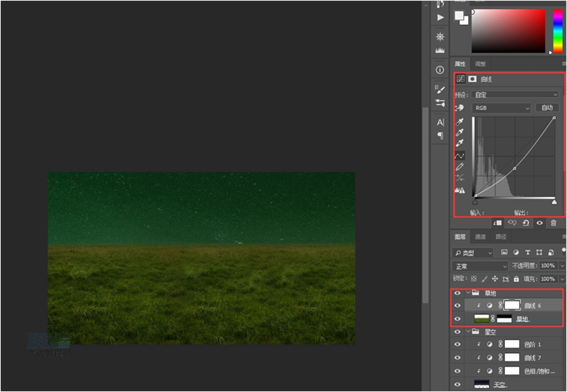This screenshot has width=567, height=392.
Task: Open the Character panel icon
Action: click(x=440, y=122)
